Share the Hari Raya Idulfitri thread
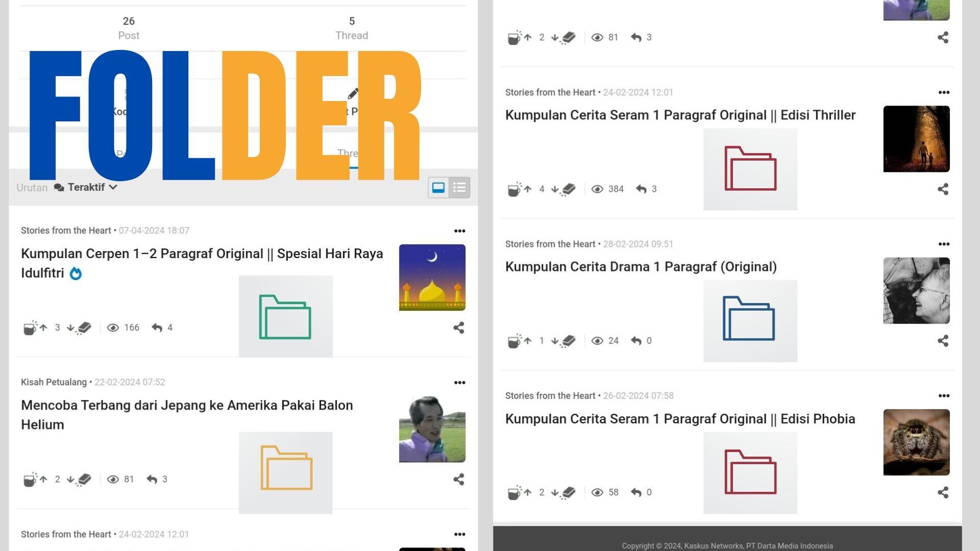This screenshot has height=551, width=980. tap(458, 328)
